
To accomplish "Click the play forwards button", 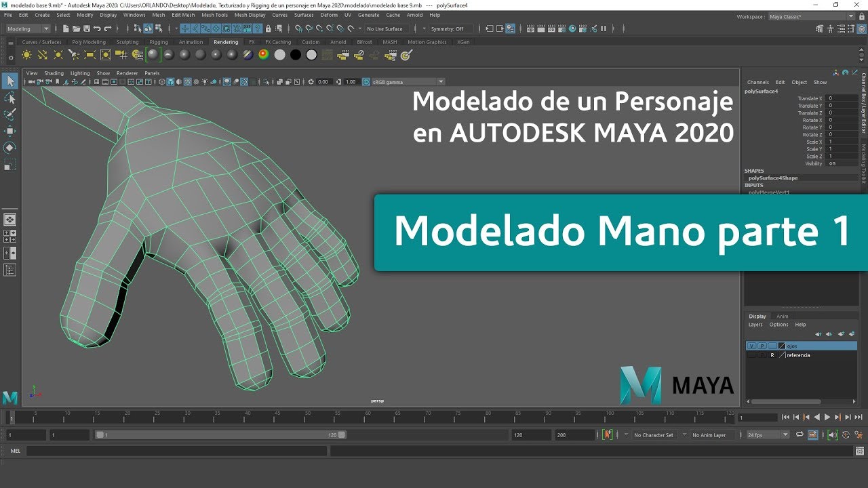I will (827, 418).
